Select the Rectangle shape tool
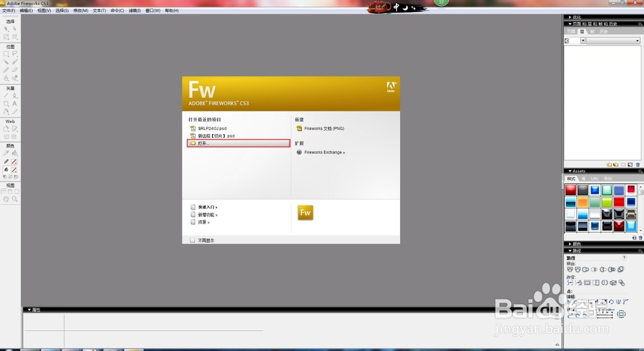The width and height of the screenshot is (644, 351). point(6,104)
